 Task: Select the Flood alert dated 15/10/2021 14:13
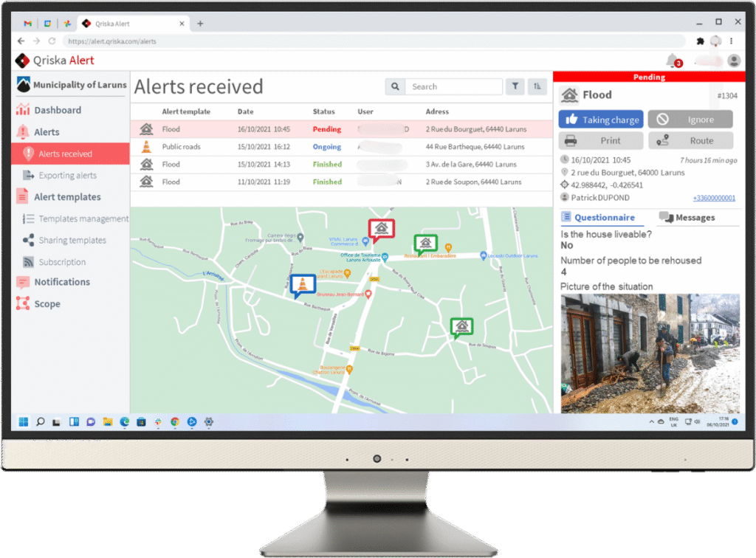(x=341, y=165)
